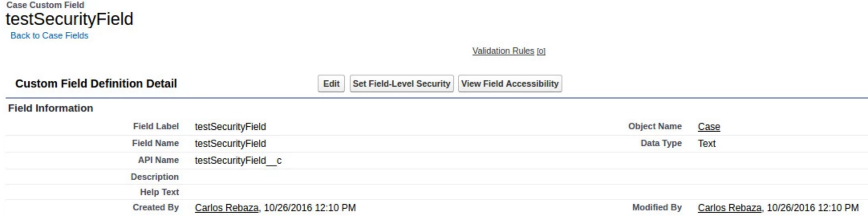Open Carlos Rebaza in Modified By row
The height and width of the screenshot is (220, 868).
(x=729, y=208)
